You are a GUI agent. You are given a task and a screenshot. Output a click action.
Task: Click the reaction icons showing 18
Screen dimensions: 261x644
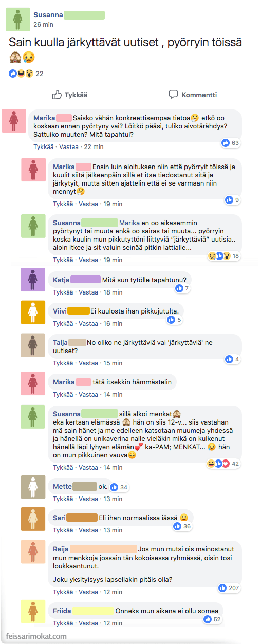[223, 255]
